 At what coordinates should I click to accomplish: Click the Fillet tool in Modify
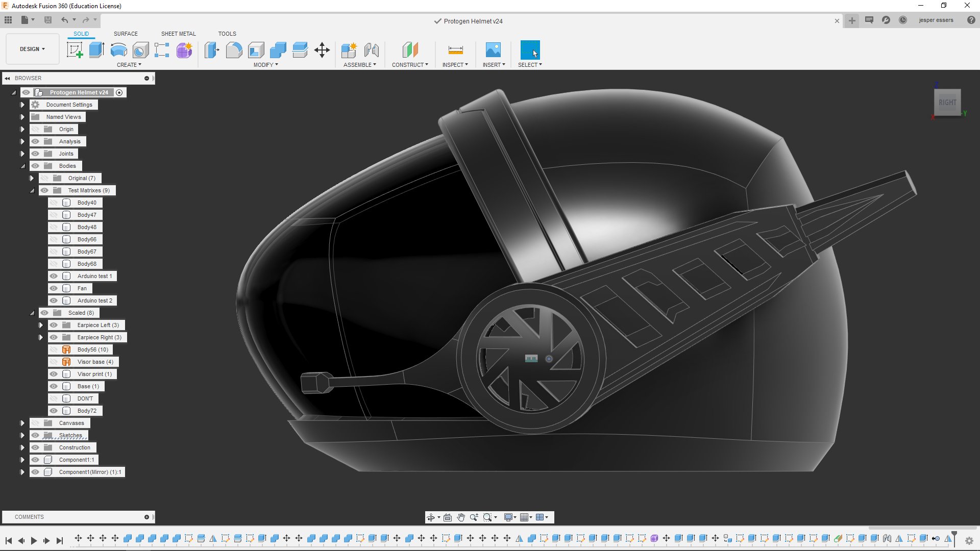(x=234, y=50)
